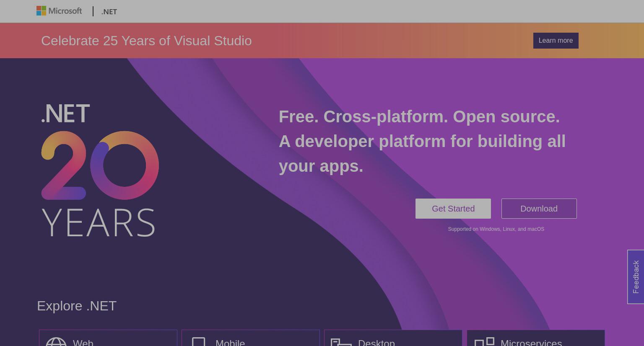
Task: Open the Web card title
Action: tap(83, 343)
